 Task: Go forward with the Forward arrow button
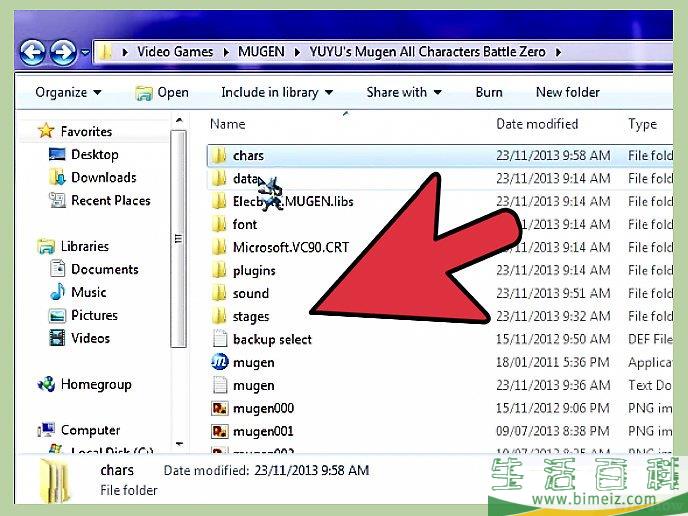point(63,53)
